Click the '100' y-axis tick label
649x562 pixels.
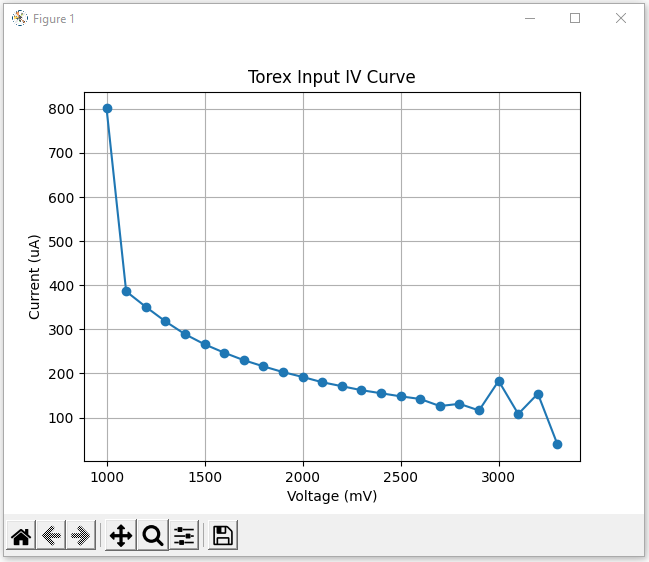61,418
